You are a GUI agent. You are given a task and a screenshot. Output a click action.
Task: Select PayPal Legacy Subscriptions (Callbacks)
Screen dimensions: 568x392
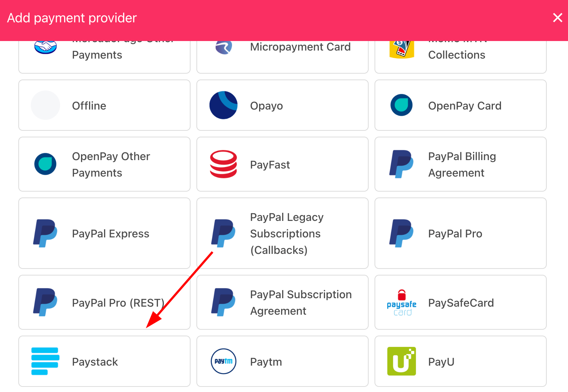pyautogui.click(x=283, y=233)
